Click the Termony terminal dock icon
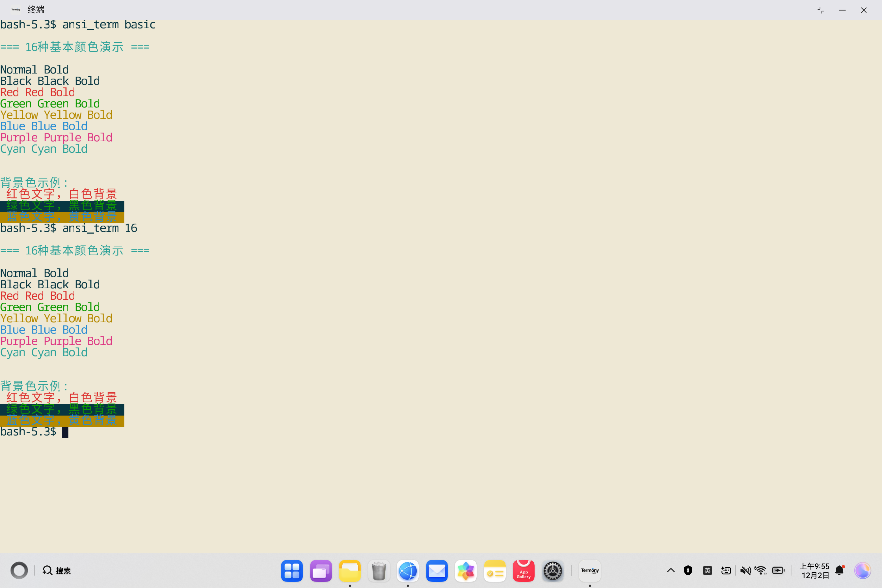Screen dimensions: 882x588 [x=589, y=570]
